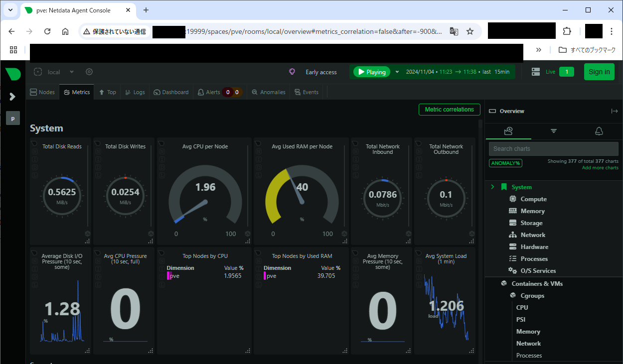Switch to the Dashboard tab

[x=171, y=92]
